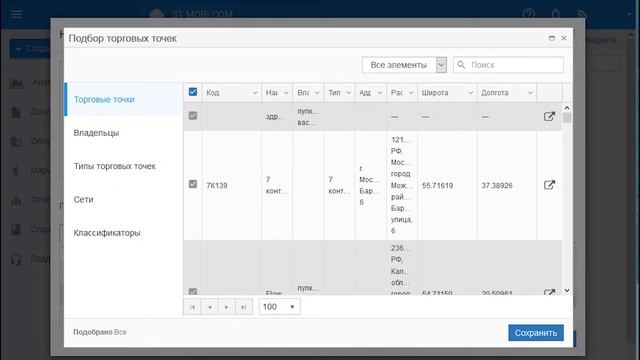Open the Вла column filter menu
640x360 pixels.
(317, 93)
